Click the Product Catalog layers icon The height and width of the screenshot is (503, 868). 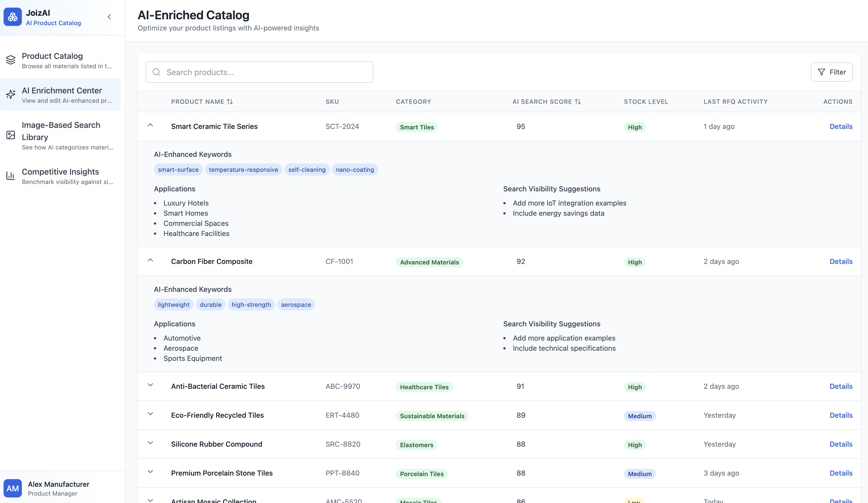(x=11, y=60)
